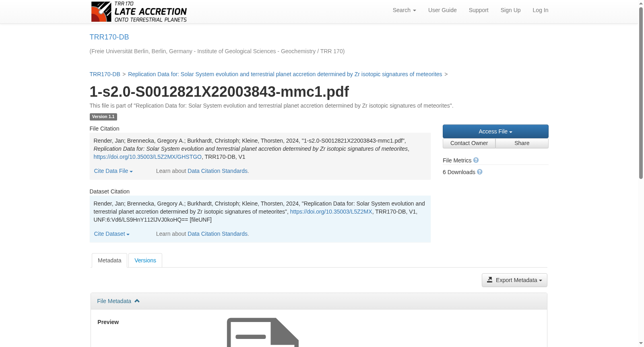Click the file preview thumbnail icon
The height and width of the screenshot is (347, 644).
tap(263, 332)
